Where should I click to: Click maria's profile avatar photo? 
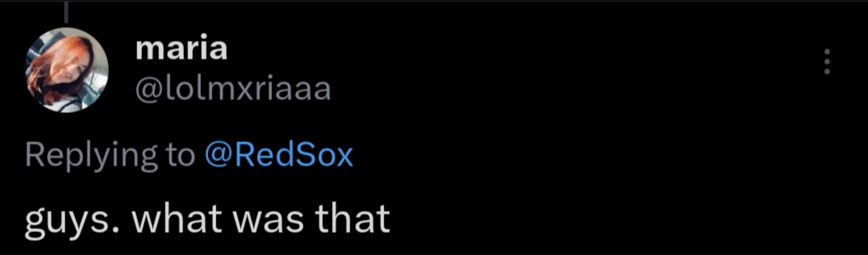tap(66, 70)
